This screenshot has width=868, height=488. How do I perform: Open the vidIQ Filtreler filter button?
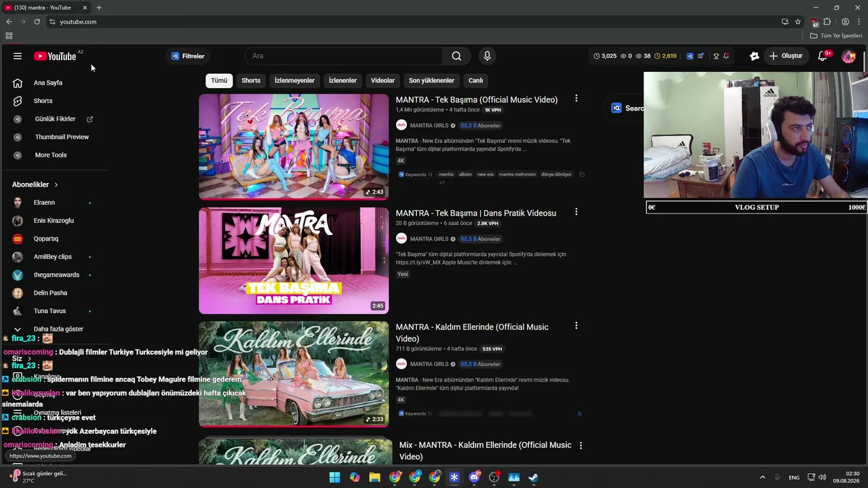pos(188,56)
